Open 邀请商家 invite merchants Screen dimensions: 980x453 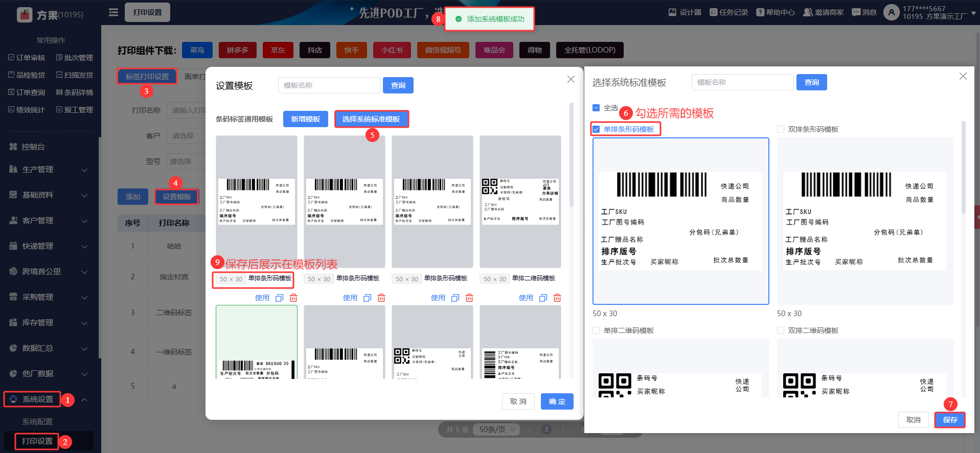[823, 12]
